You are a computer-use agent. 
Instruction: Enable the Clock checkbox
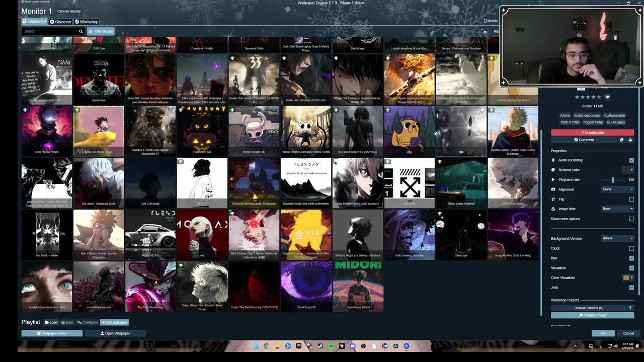[631, 248]
